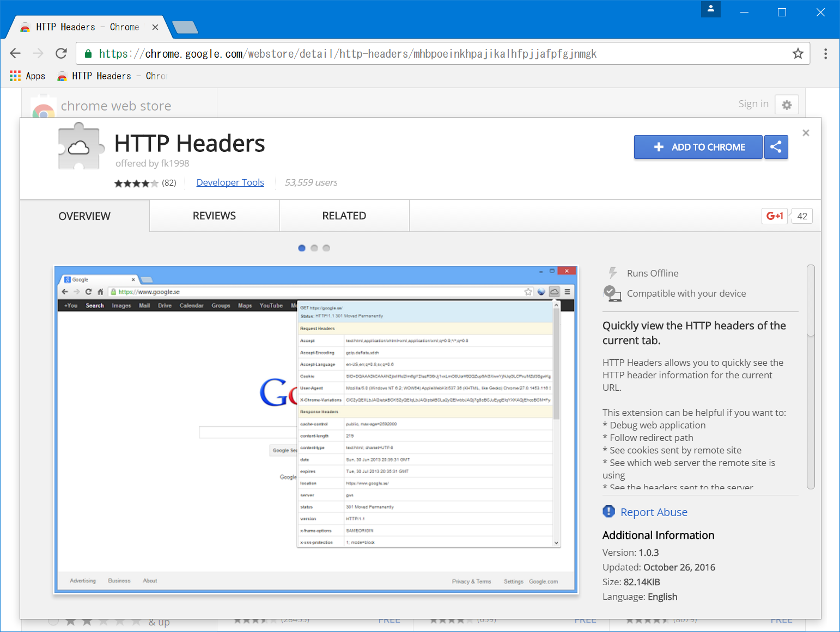Viewport: 840px width, 632px height.
Task: Reload the current page
Action: (x=61, y=53)
